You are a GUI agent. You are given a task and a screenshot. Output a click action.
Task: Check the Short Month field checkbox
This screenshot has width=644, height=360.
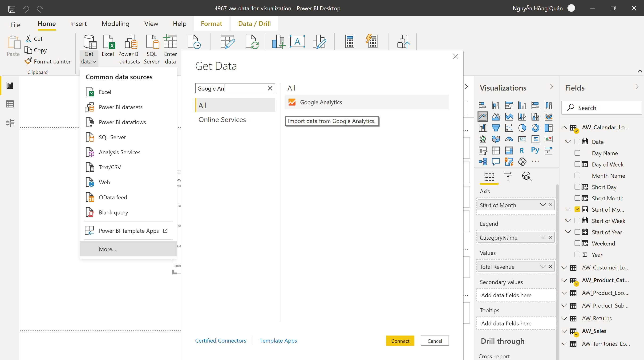pyautogui.click(x=577, y=198)
